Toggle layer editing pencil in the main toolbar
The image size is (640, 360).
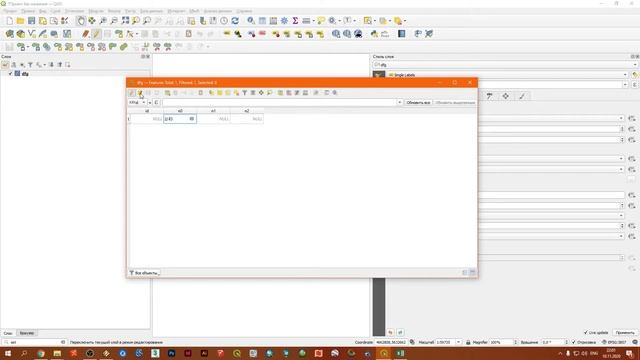pyautogui.click(x=96, y=34)
